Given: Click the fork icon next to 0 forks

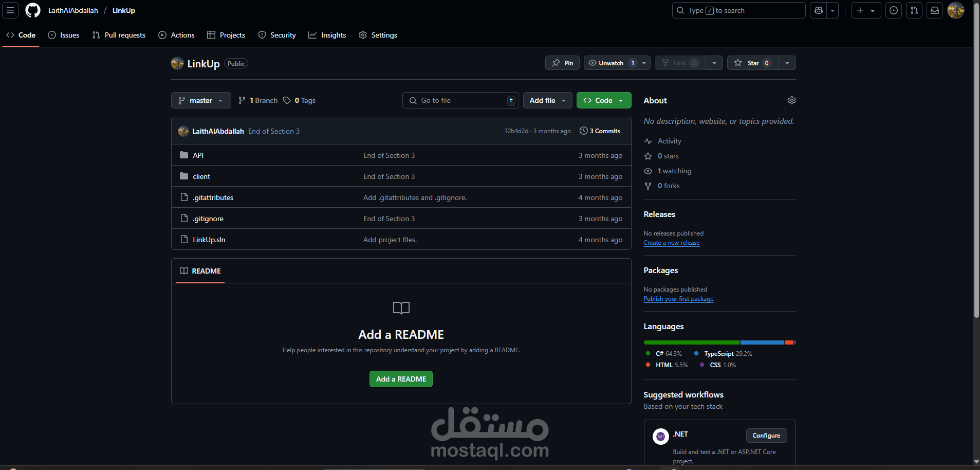Looking at the screenshot, I should coord(648,186).
